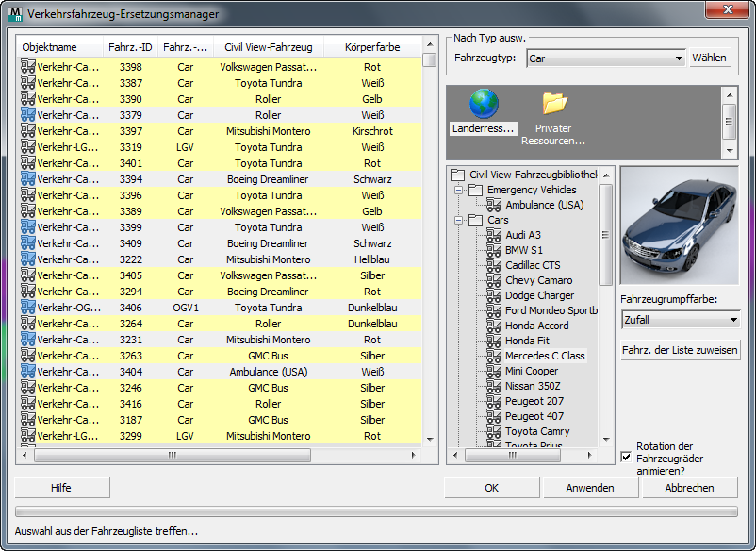Click the OK button
This screenshot has width=756, height=551.
(491, 488)
